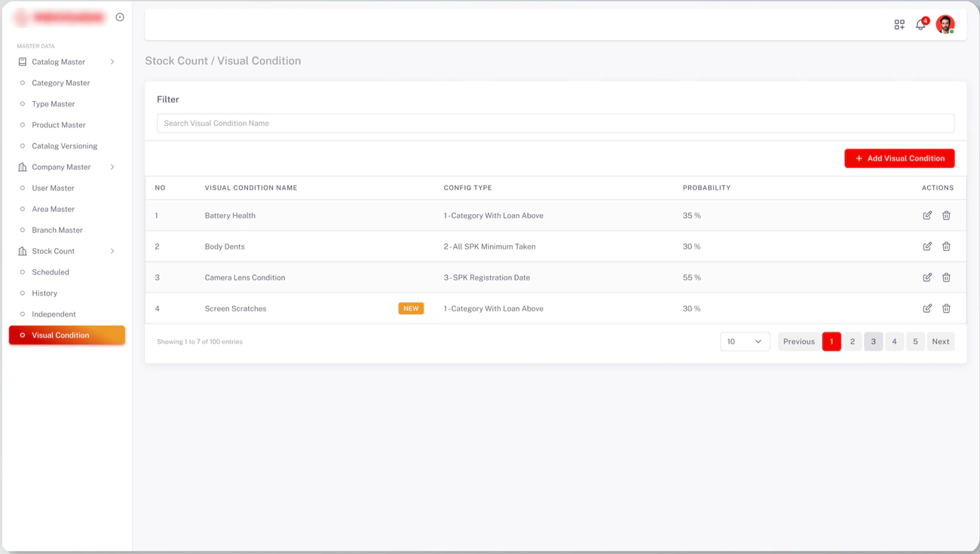The height and width of the screenshot is (554, 980).
Task: Click the Previous pagination button
Action: click(x=798, y=341)
